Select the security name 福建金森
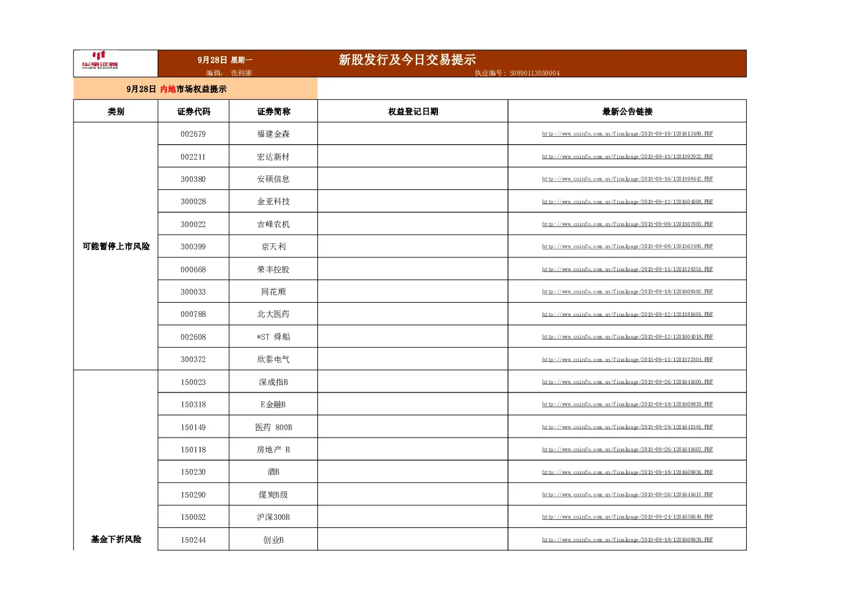 [273, 134]
